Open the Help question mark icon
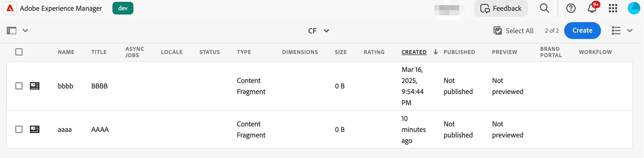644x158 pixels. point(571,8)
